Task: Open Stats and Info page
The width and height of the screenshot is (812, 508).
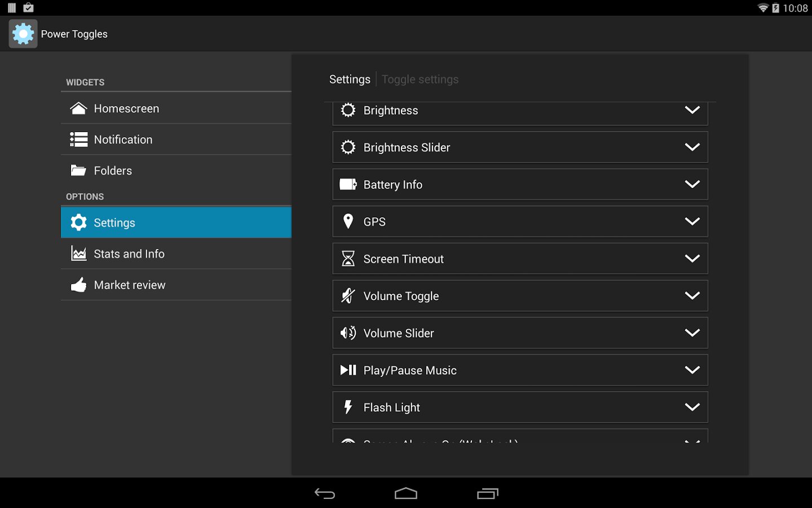Action: tap(176, 254)
